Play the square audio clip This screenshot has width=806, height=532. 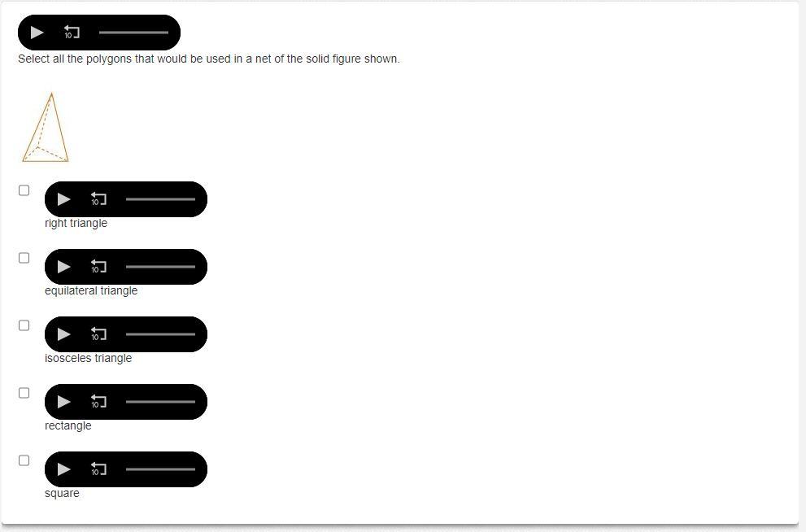tap(63, 469)
